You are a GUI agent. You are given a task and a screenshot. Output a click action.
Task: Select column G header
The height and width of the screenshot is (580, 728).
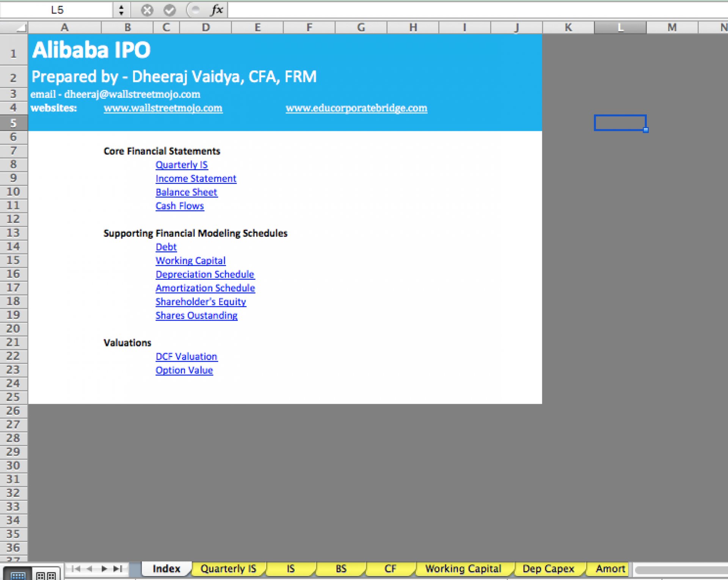click(x=361, y=27)
